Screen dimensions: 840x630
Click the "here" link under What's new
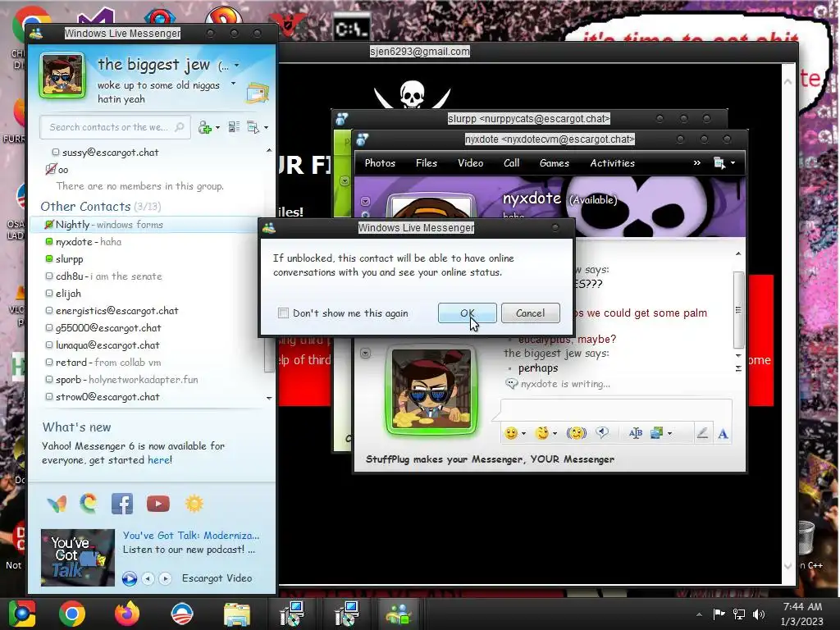(x=158, y=459)
